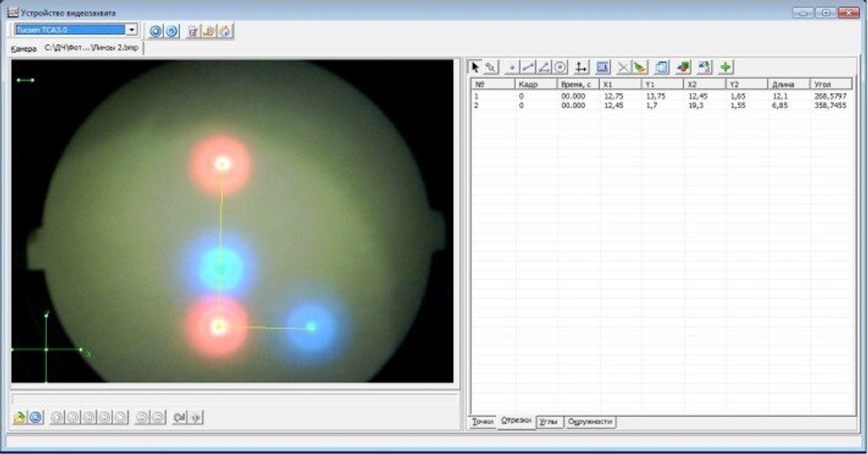Click the copy table data icon

point(661,67)
